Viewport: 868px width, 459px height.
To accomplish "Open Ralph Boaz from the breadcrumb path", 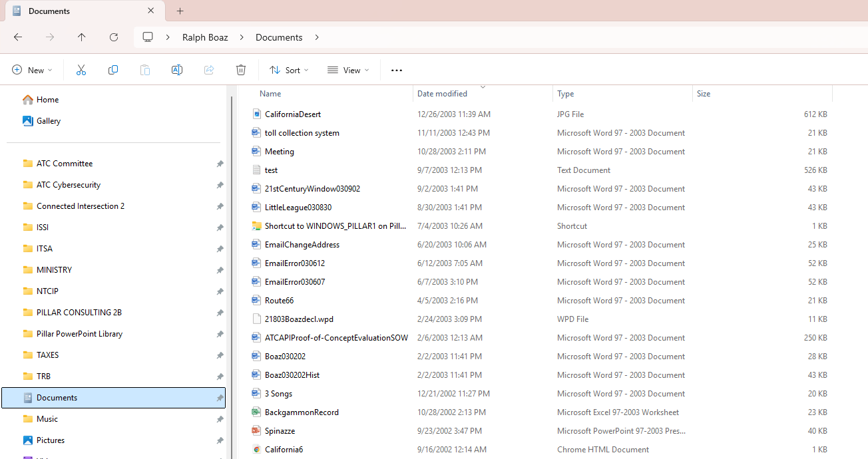I will (205, 37).
